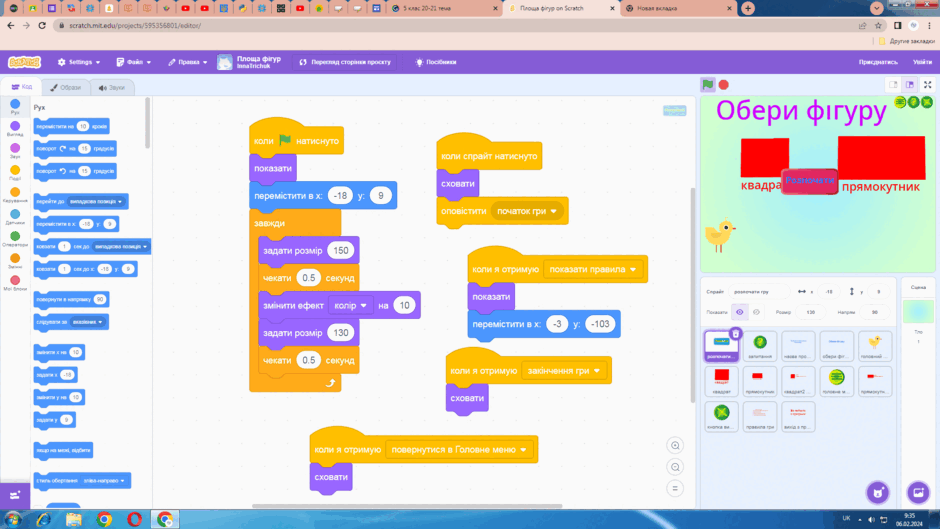This screenshot has height=529, width=940.
Task: Open the add extension button
Action: pos(15,495)
